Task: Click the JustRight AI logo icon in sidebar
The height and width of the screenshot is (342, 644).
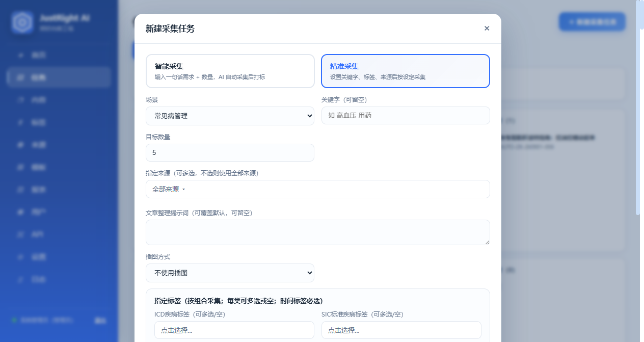Action: (22, 22)
